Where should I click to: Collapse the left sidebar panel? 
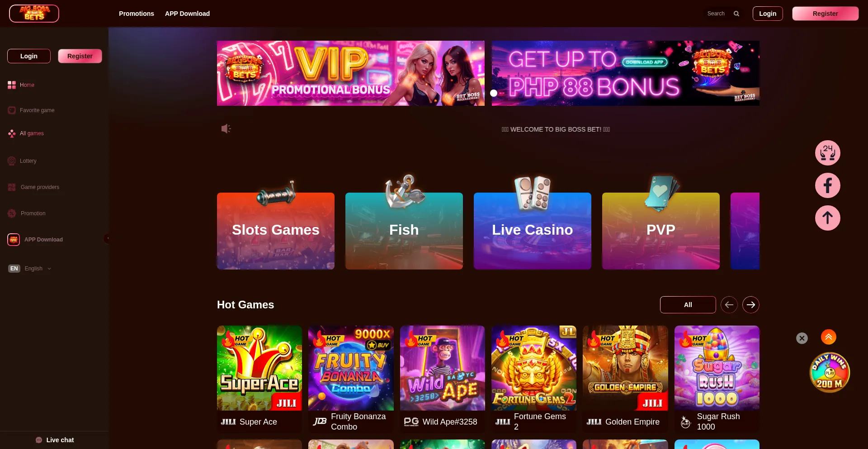(x=107, y=238)
